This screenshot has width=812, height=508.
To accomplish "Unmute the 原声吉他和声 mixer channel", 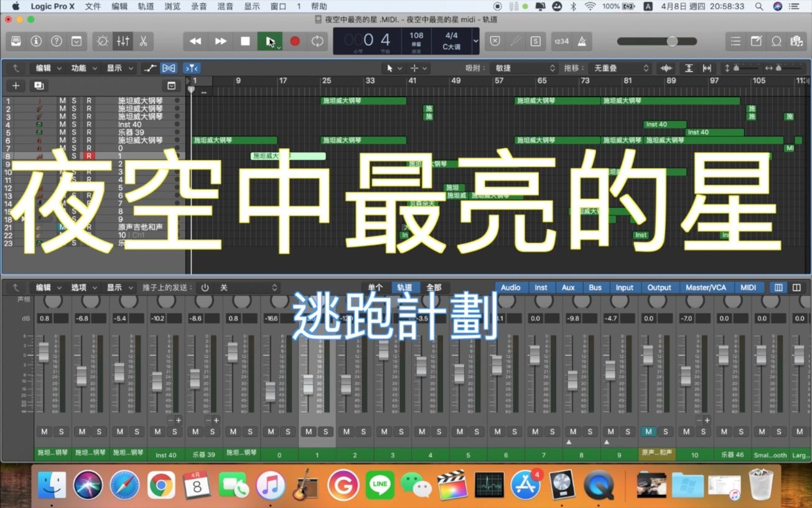I will (649, 431).
